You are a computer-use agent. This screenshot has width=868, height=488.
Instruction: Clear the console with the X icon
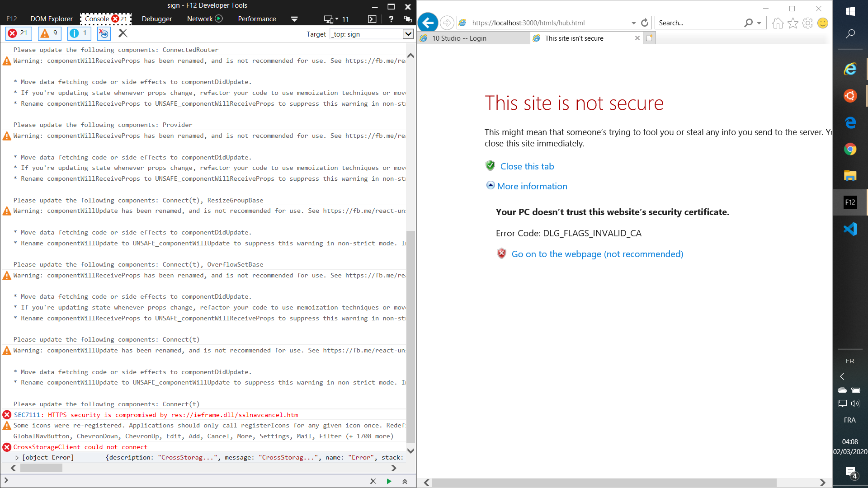[123, 33]
